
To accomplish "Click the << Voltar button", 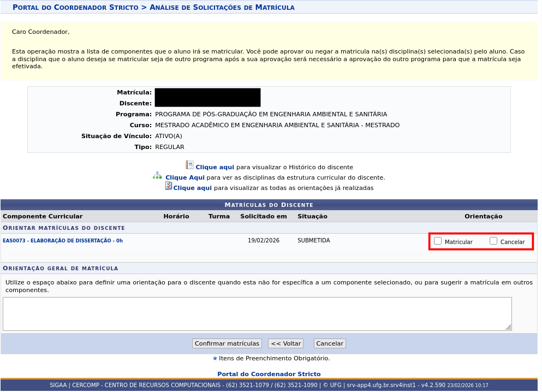I will point(285,343).
